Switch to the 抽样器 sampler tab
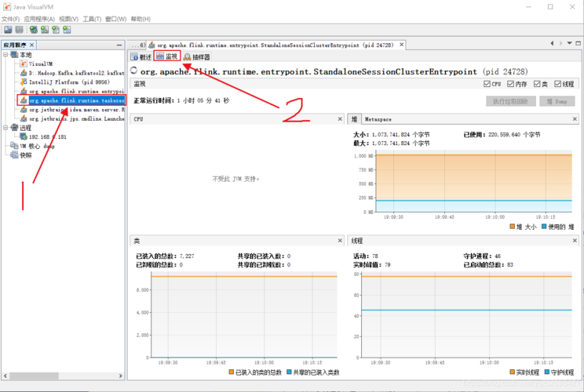The height and width of the screenshot is (392, 584). pyautogui.click(x=197, y=57)
